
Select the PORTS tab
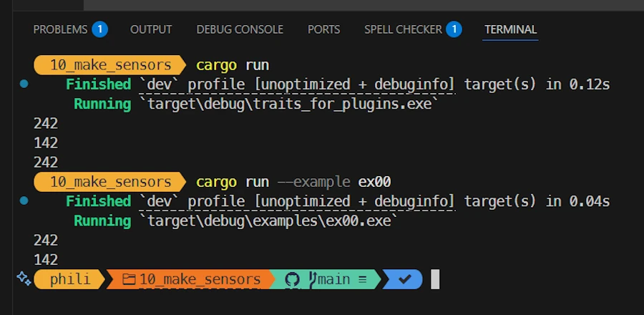[323, 29]
